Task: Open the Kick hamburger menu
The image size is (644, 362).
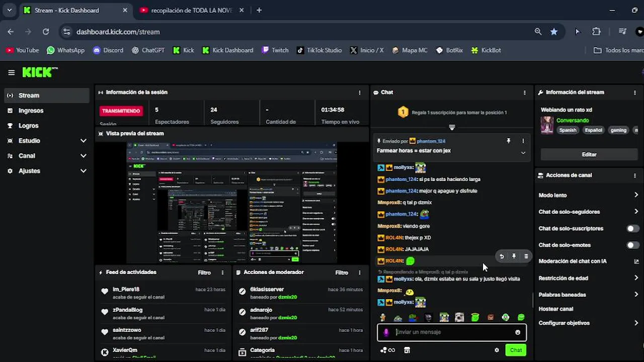Action: click(x=11, y=72)
